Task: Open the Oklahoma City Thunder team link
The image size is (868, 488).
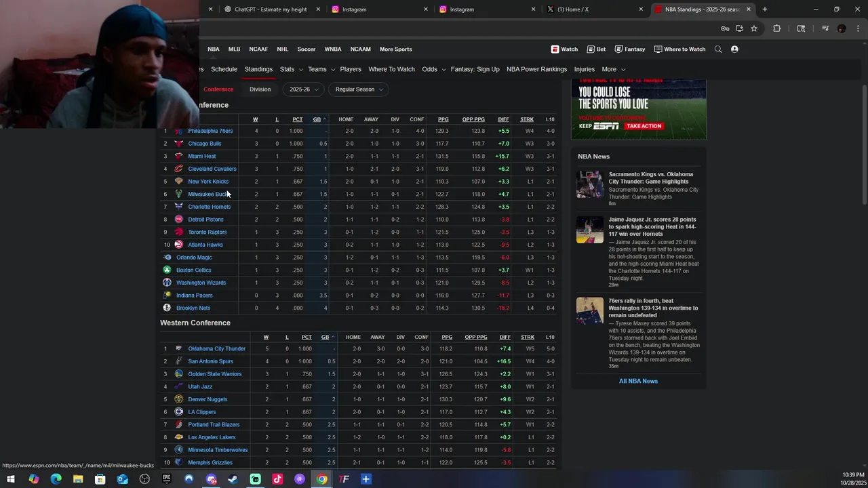Action: tap(216, 349)
